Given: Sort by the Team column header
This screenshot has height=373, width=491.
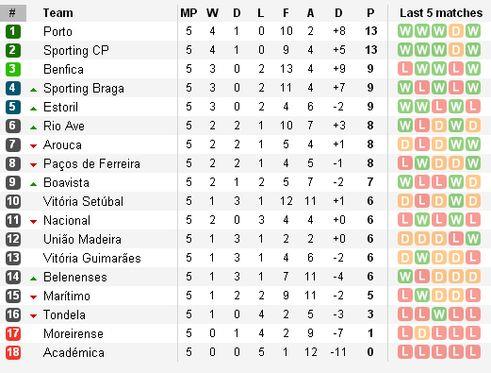Looking at the screenshot, I should point(58,13).
